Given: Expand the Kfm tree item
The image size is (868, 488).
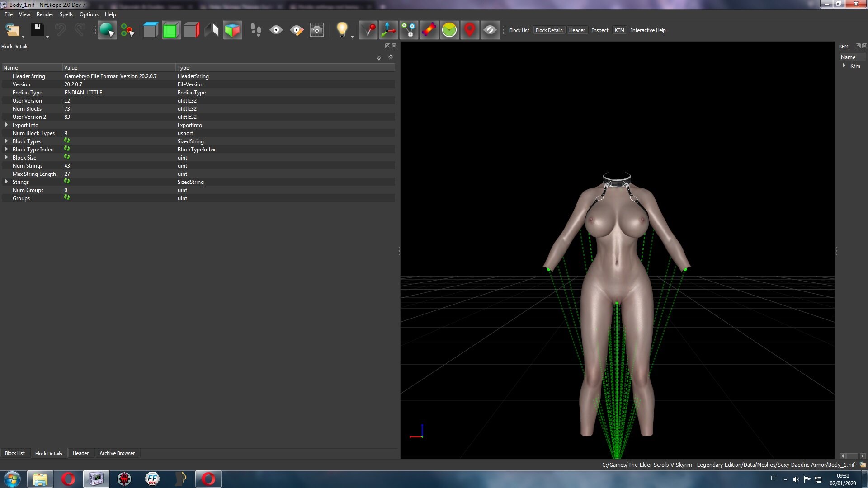Looking at the screenshot, I should point(844,66).
